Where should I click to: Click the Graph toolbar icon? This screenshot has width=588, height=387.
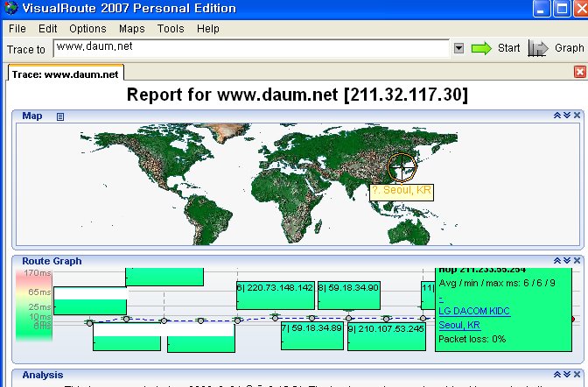[x=537, y=48]
